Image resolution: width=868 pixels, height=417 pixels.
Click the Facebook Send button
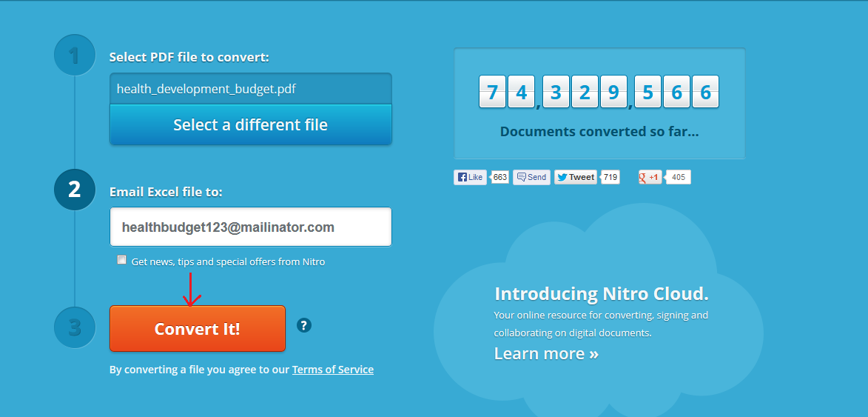531,177
